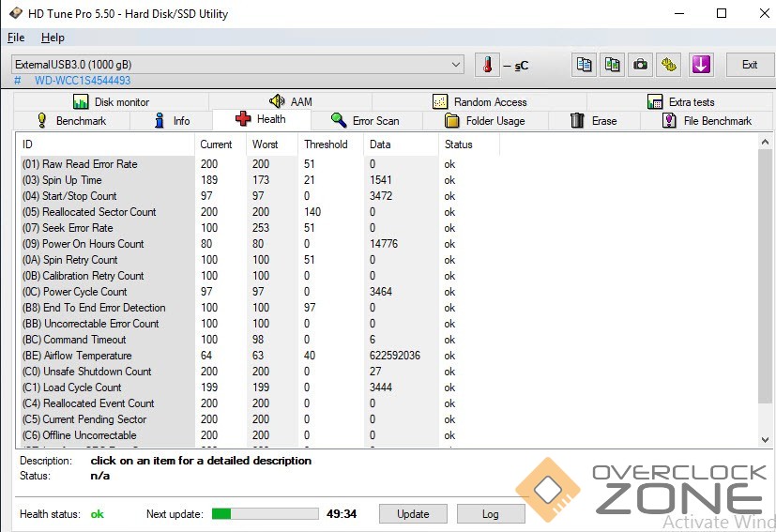Click the Random Access scatter icon
Image resolution: width=776 pixels, height=532 pixels.
tap(439, 102)
